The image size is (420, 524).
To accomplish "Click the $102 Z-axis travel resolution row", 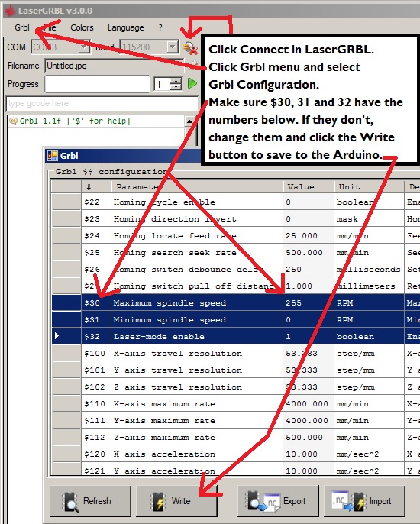I will click(x=236, y=387).
